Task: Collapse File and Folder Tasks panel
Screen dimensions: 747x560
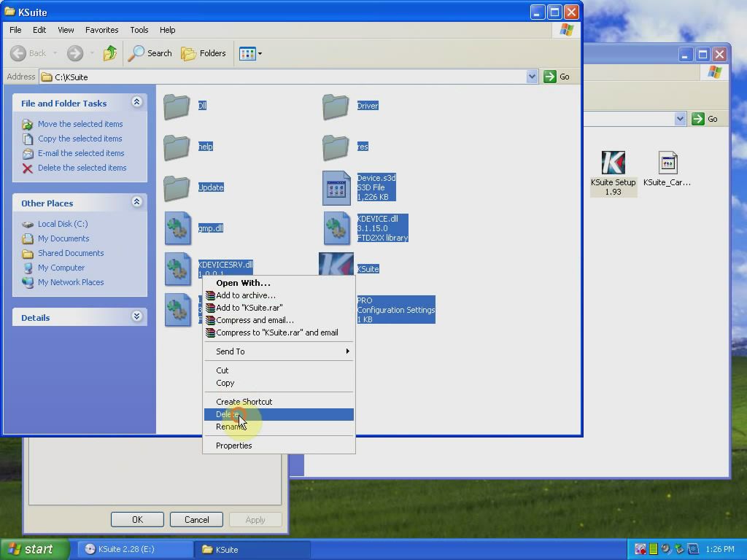Action: pyautogui.click(x=136, y=102)
